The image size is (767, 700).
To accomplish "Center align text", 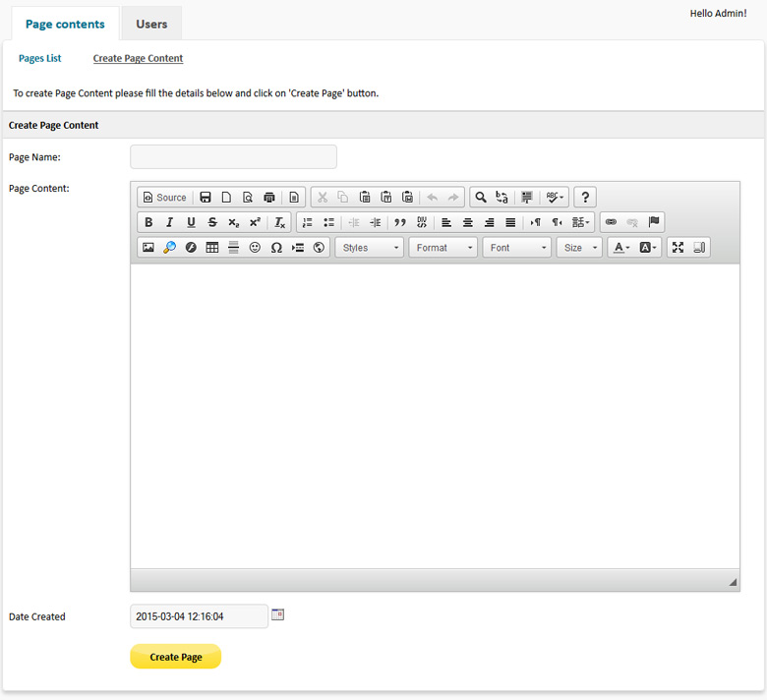I will tap(468, 222).
